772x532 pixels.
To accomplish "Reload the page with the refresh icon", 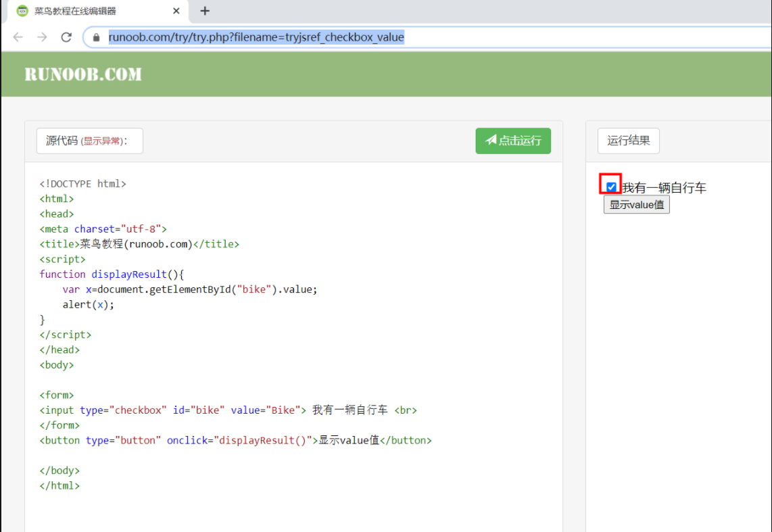I will pos(66,37).
